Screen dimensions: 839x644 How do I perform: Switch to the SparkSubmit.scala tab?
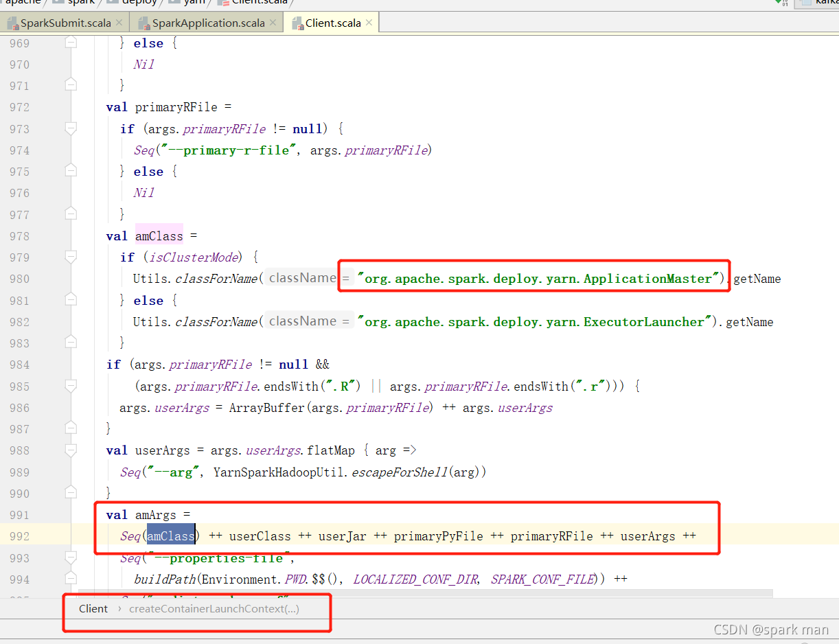pos(66,23)
